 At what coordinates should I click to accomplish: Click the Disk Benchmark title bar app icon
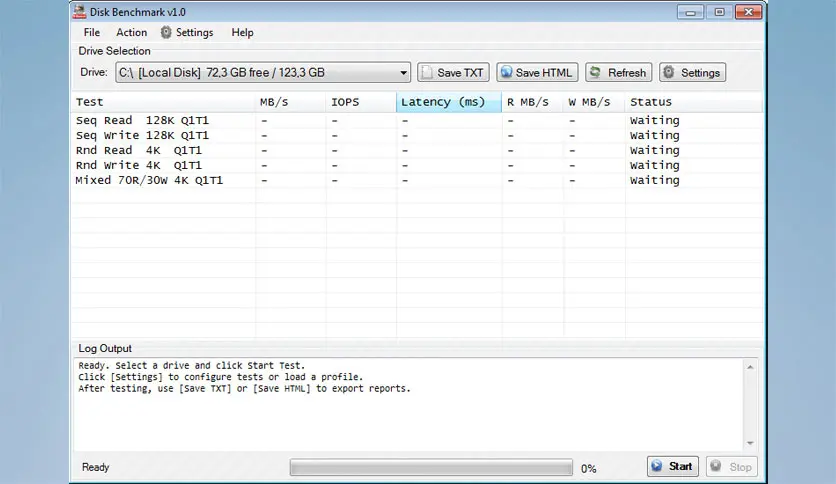tap(79, 12)
